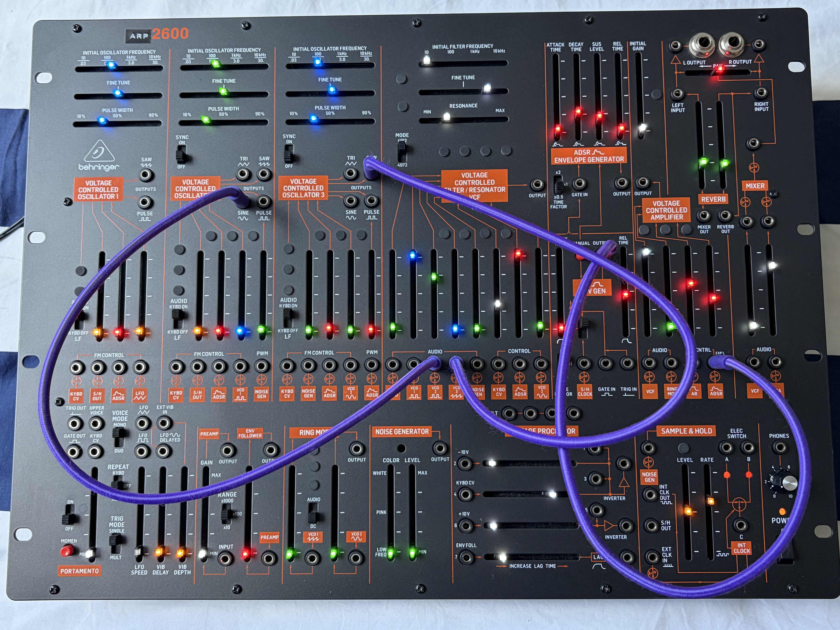This screenshot has width=840, height=630.
Task: Click the SAMPLE & HOLD heading
Action: pyautogui.click(x=686, y=431)
